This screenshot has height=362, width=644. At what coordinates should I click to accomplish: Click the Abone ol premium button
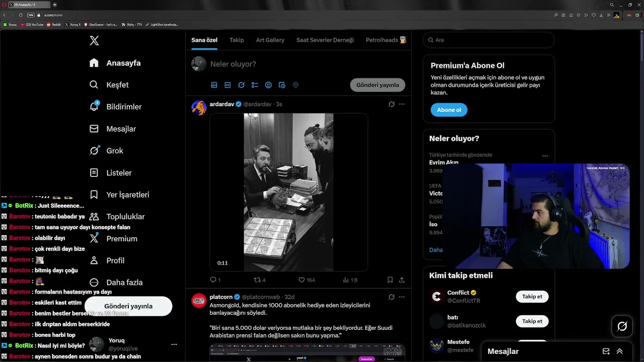(449, 110)
